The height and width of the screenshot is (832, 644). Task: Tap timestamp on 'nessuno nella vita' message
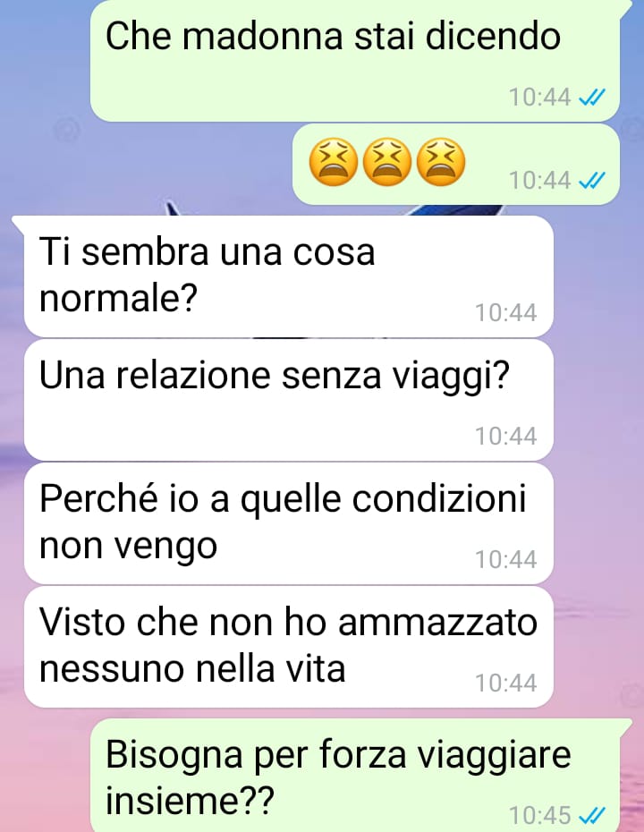point(506,683)
